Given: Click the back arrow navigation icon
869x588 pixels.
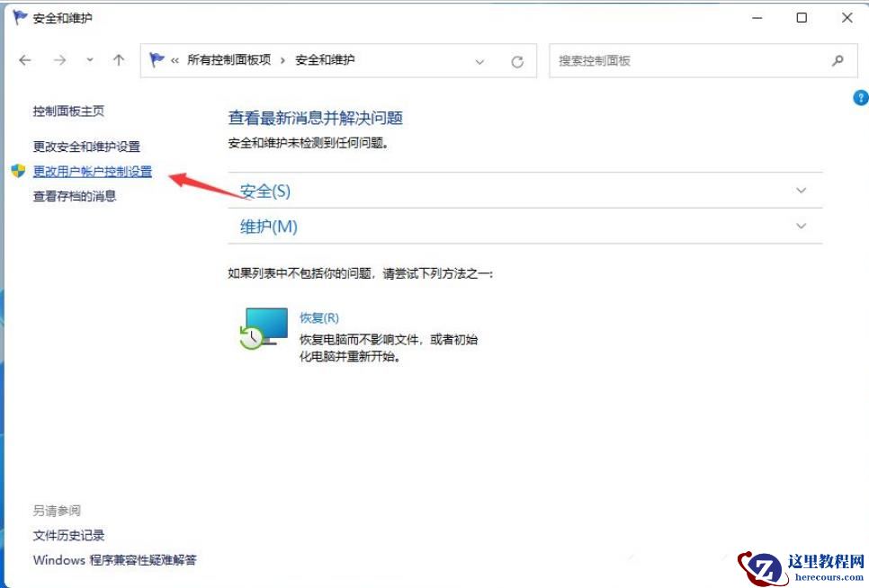Looking at the screenshot, I should [25, 60].
